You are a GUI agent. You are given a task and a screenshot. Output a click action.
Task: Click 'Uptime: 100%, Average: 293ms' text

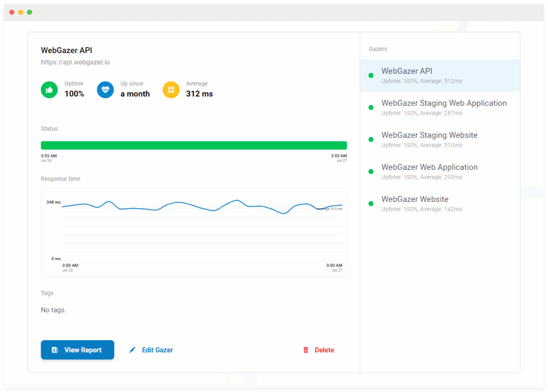(x=421, y=177)
